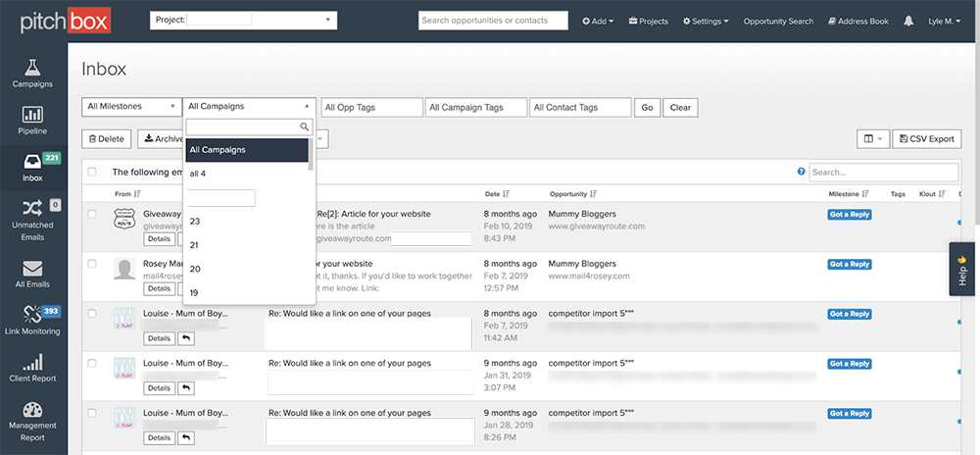The height and width of the screenshot is (455, 980).
Task: Reply to Louise email from Jan 28, 2019
Action: [185, 438]
